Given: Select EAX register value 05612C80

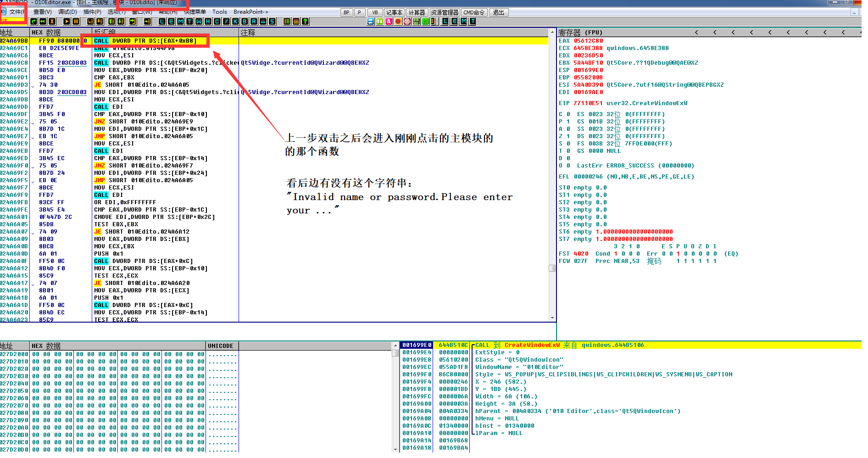Looking at the screenshot, I should [x=588, y=41].
